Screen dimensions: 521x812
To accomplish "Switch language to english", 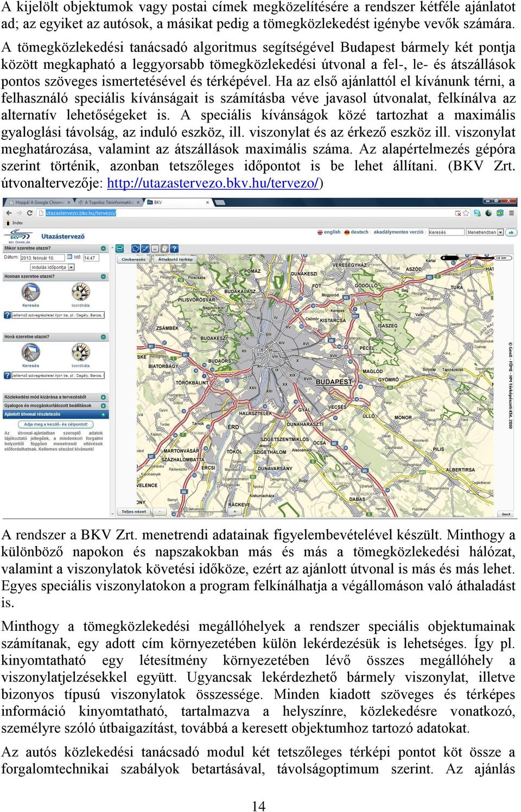I will [x=332, y=232].
